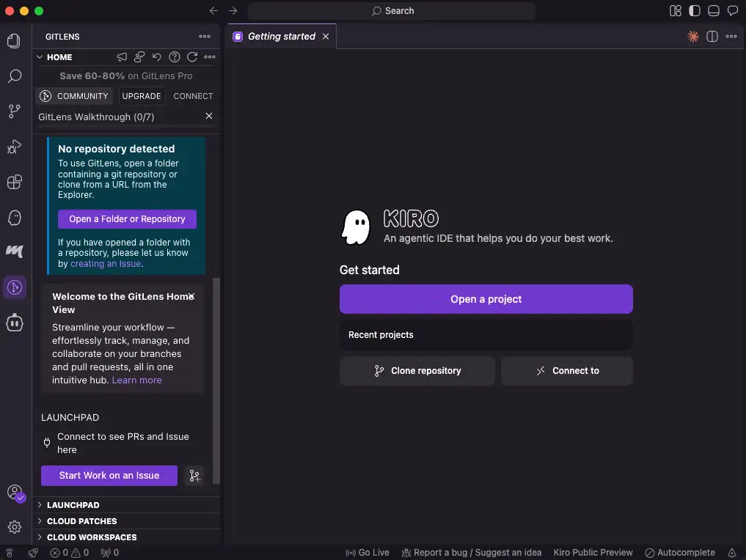Click the undo arrow icon in HOME header
Image resolution: width=746 pixels, height=560 pixels.
(156, 57)
